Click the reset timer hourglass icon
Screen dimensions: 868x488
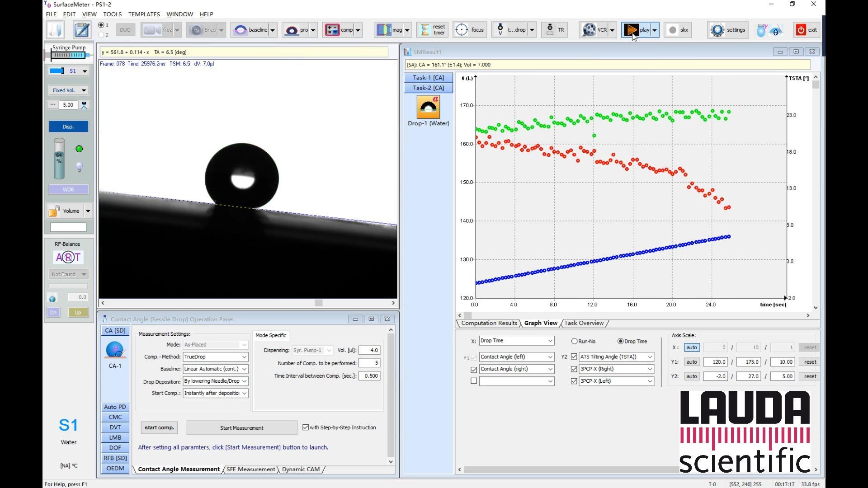tap(425, 30)
